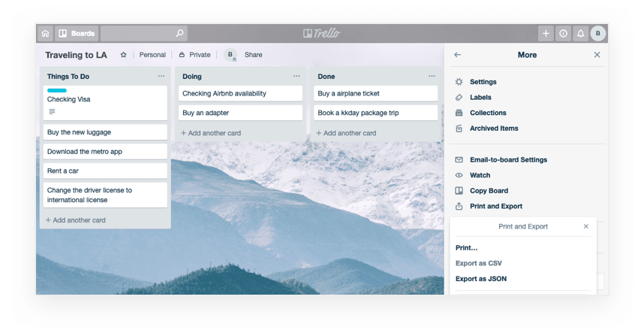644x336 pixels.
Task: Star the Traveling to LA board
Action: (123, 55)
